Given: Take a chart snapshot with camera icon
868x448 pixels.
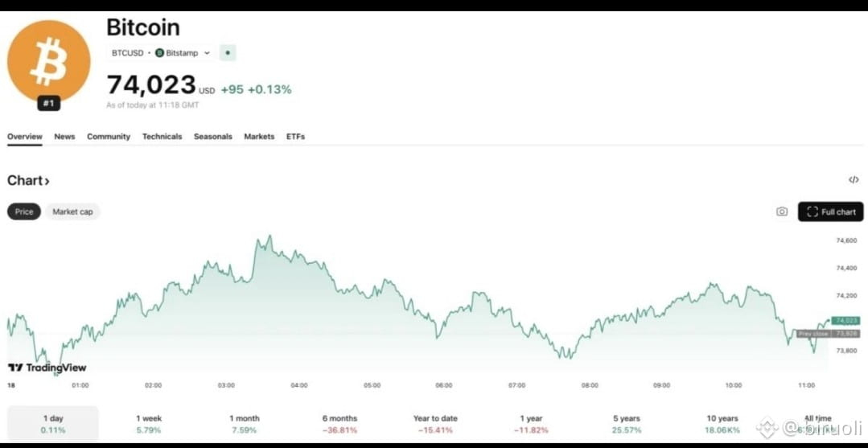Looking at the screenshot, I should (782, 212).
